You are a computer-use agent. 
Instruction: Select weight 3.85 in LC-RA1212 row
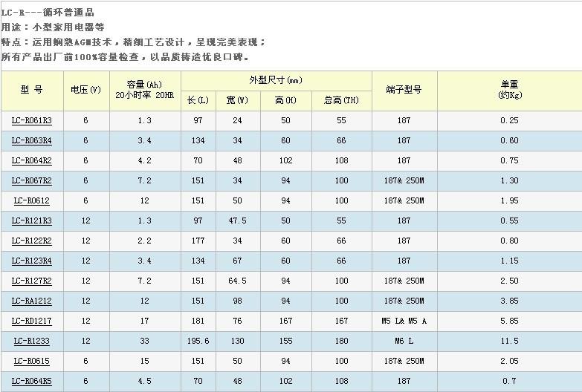pyautogui.click(x=509, y=301)
